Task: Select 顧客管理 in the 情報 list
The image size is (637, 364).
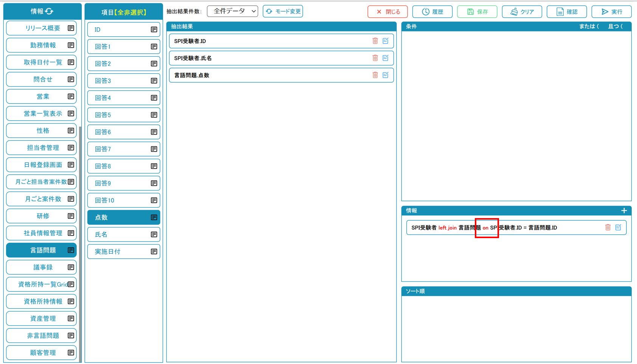Action: [41, 353]
